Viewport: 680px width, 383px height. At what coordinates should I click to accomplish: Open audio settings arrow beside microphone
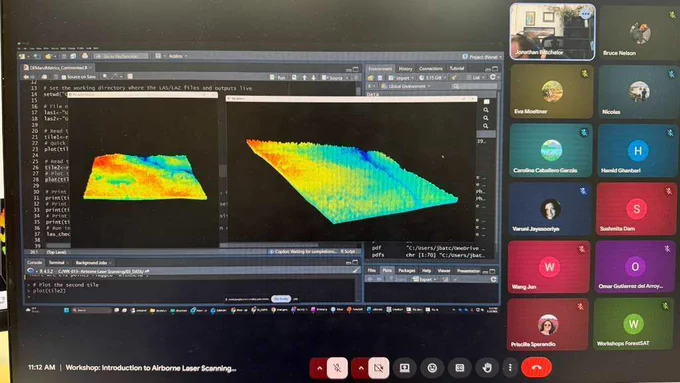319,368
